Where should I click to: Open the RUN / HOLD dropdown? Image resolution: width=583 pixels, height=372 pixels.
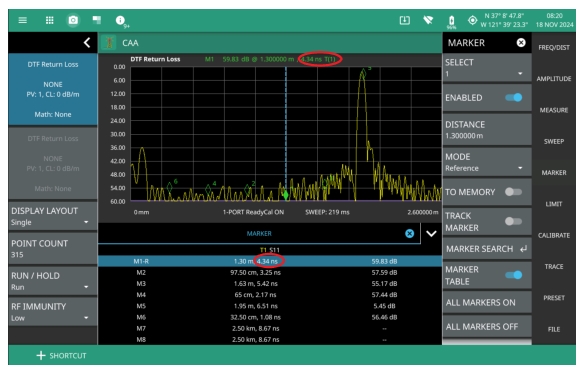(x=53, y=281)
